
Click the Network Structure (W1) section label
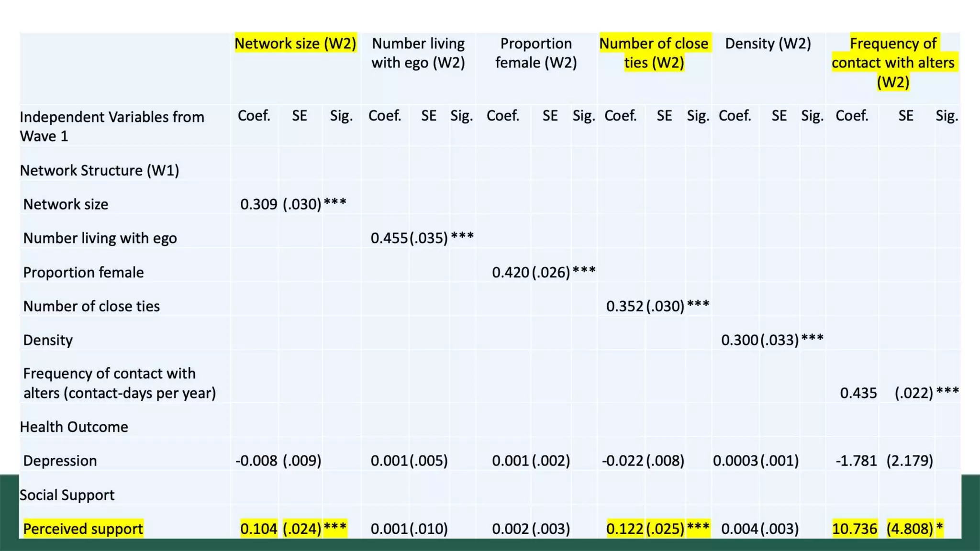pyautogui.click(x=99, y=170)
